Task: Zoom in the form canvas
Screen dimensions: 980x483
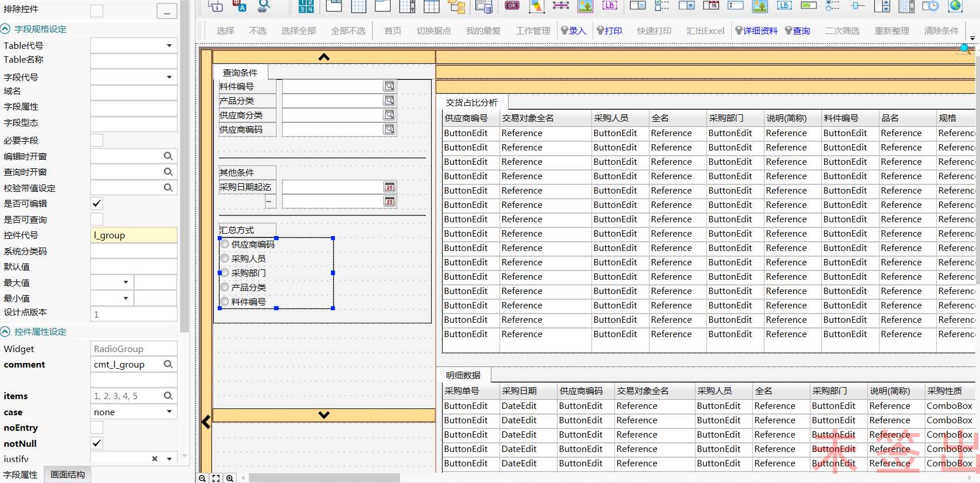Action: click(x=230, y=478)
